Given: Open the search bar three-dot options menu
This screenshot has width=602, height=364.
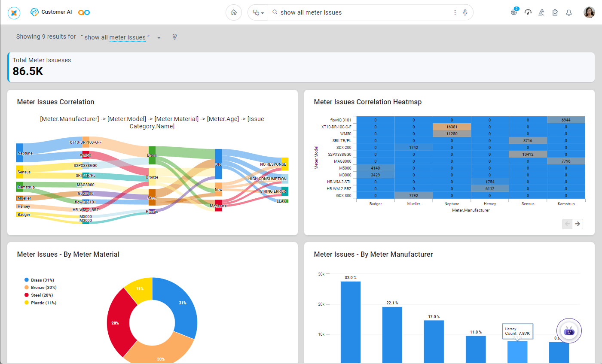Looking at the screenshot, I should pyautogui.click(x=455, y=12).
